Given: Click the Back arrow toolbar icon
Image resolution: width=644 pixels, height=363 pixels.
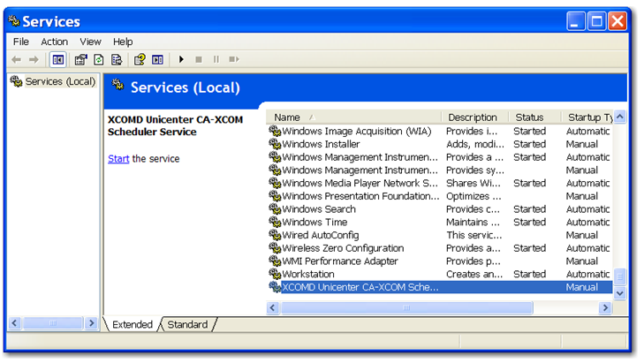Looking at the screenshot, I should 17,60.
